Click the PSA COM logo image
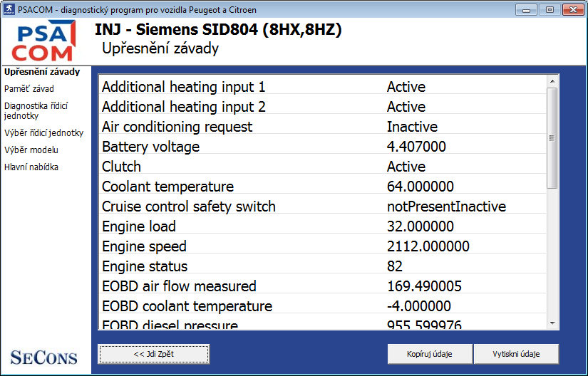Viewport: 588px width, 376px height. 44,41
